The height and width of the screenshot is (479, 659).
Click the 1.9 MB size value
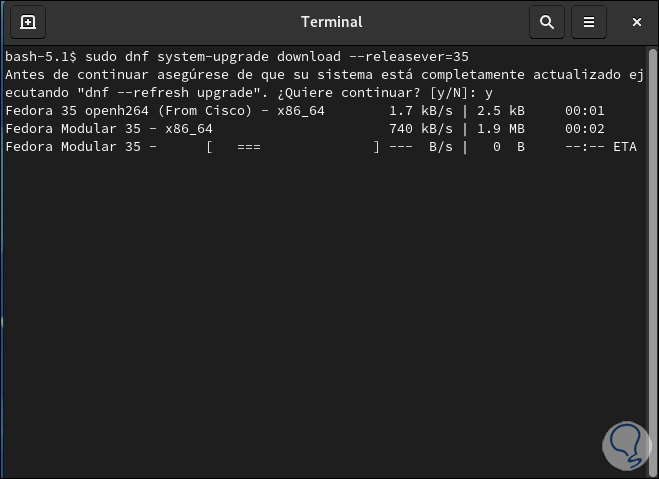[x=500, y=129]
